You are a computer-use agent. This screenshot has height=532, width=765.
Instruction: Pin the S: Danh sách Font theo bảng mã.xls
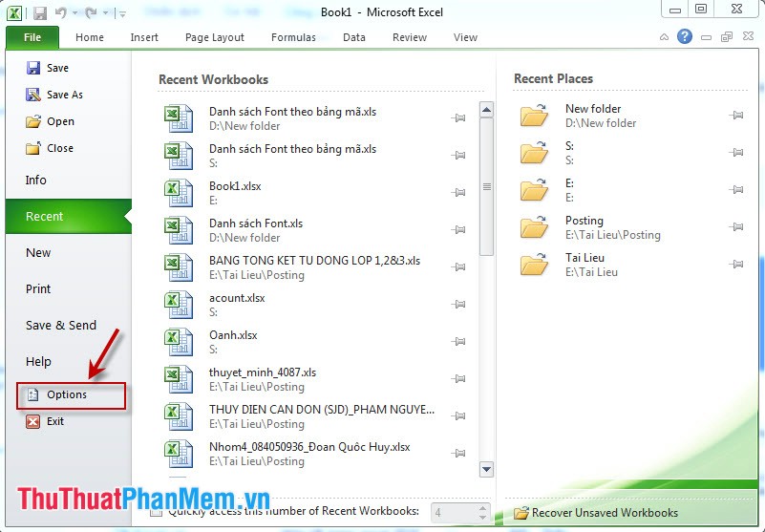tap(458, 156)
